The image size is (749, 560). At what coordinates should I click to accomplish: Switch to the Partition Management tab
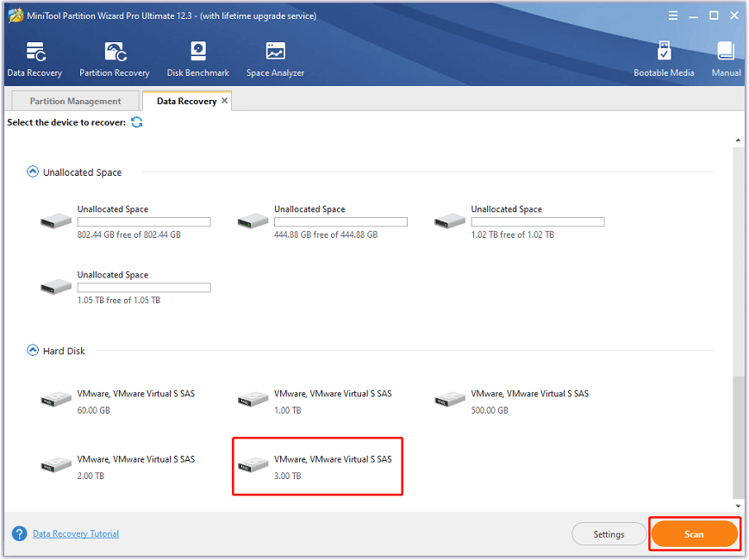pos(75,101)
